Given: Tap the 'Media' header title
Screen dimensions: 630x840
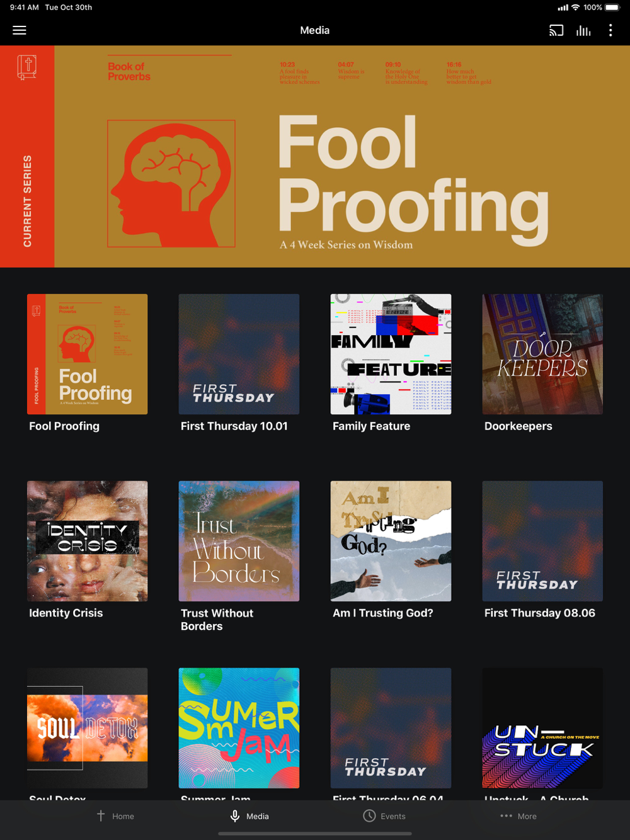Looking at the screenshot, I should coord(315,30).
